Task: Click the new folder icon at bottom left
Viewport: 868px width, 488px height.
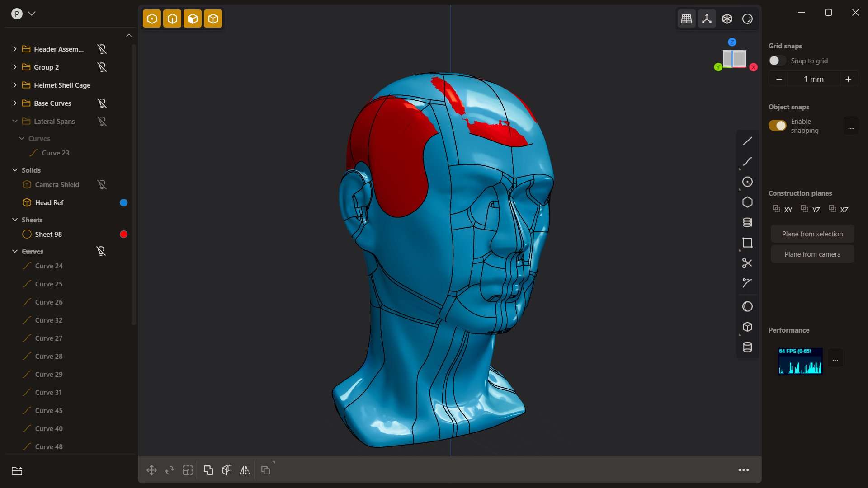Action: pyautogui.click(x=17, y=471)
